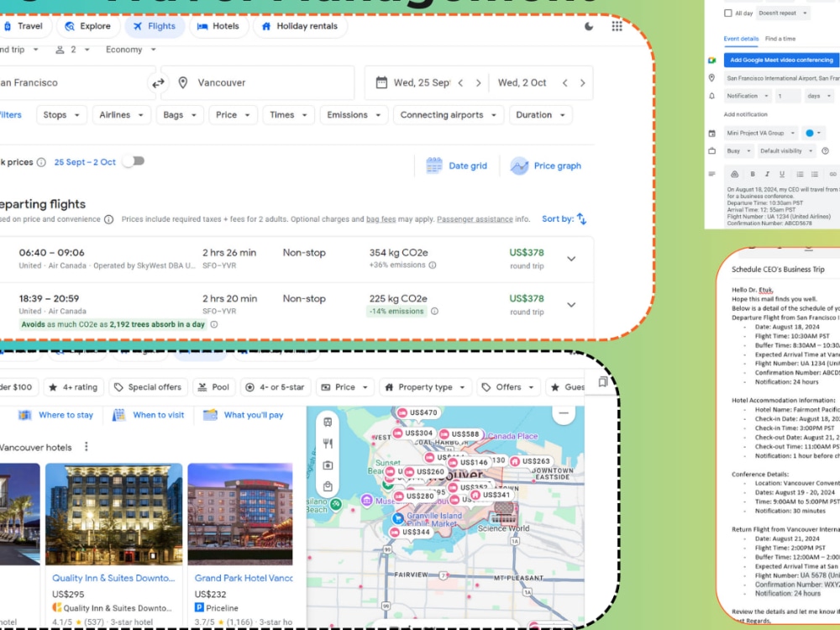Click info icon after price and convenience

[x=108, y=219]
